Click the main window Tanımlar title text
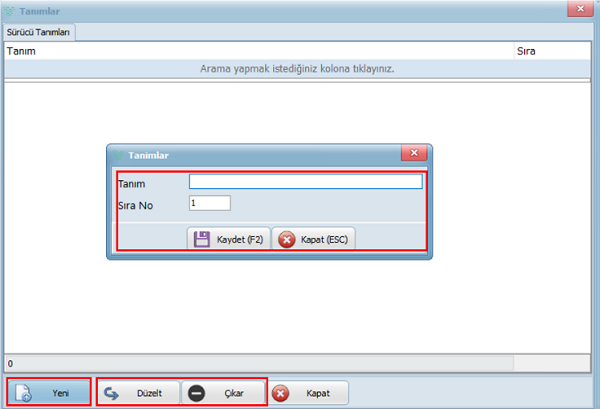 (40, 9)
